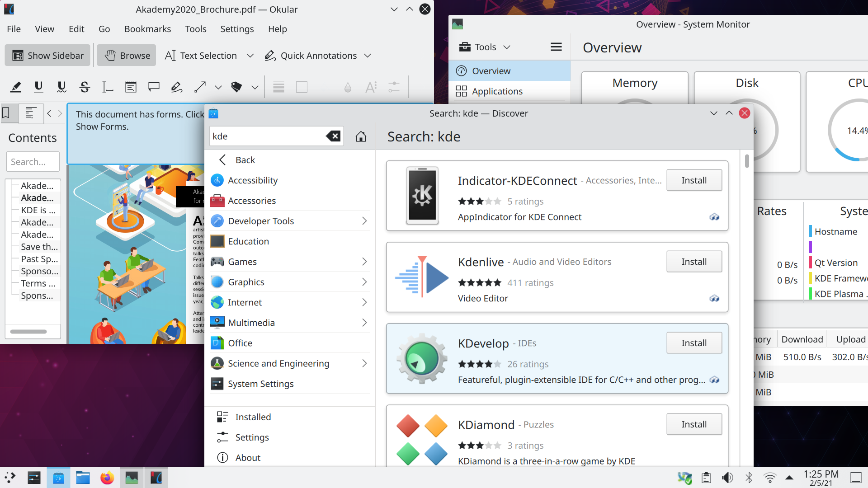Select the typewriter annotation tool
The width and height of the screenshot is (868, 488).
click(x=108, y=87)
